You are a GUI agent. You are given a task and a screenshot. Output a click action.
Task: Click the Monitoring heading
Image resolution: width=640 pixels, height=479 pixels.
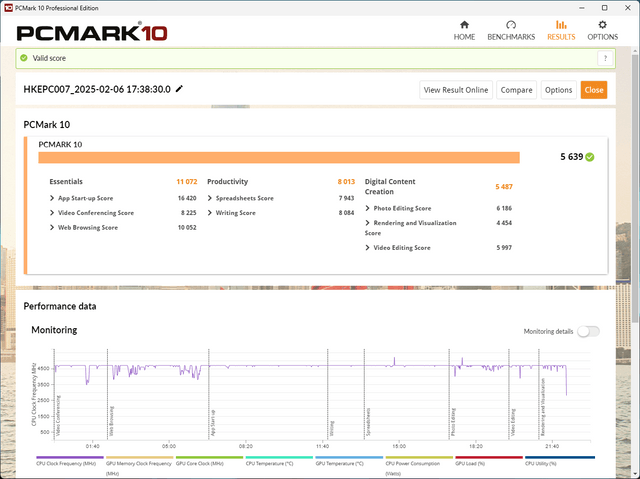(54, 330)
